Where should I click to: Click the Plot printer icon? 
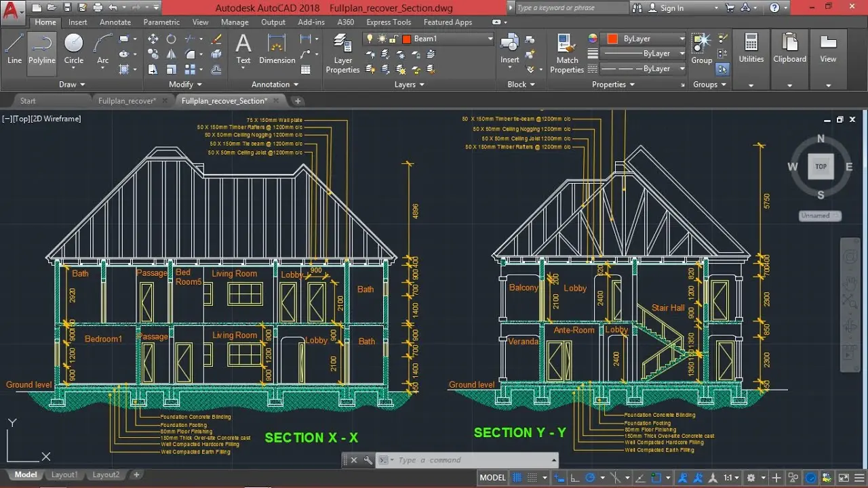[98, 7]
